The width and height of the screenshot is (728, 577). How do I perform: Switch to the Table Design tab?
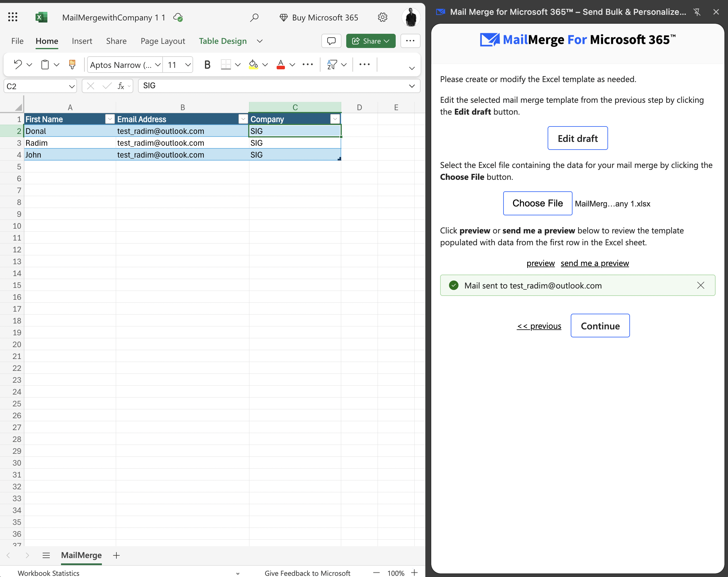pos(223,41)
